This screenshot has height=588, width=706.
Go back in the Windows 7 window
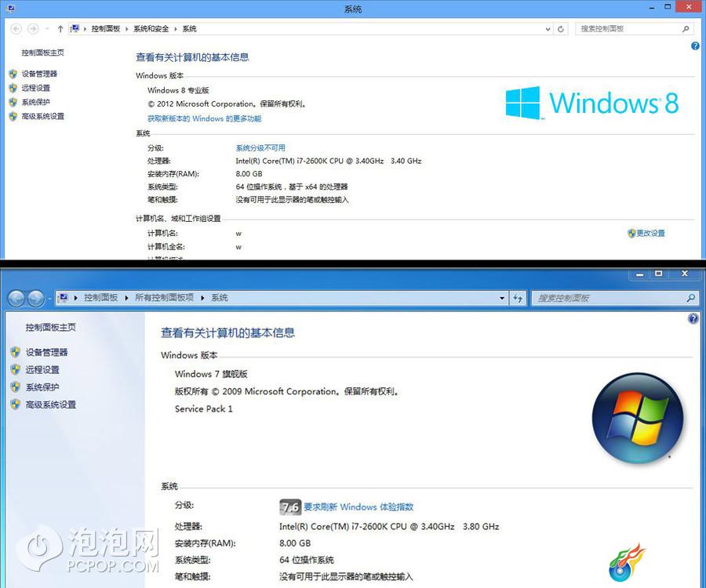pos(16,298)
